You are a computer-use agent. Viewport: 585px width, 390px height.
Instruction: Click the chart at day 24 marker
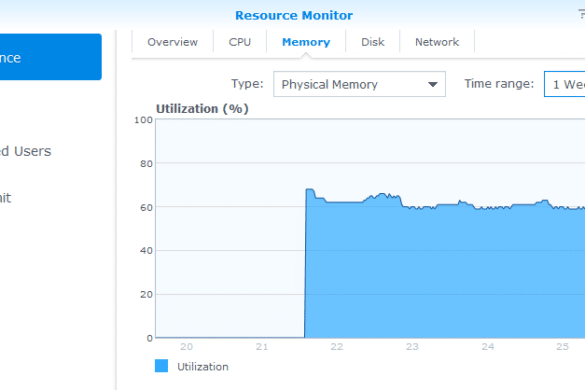487,272
